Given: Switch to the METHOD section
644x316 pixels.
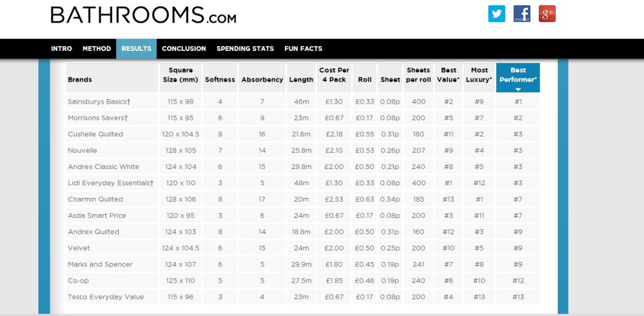Looking at the screenshot, I should point(96,48).
